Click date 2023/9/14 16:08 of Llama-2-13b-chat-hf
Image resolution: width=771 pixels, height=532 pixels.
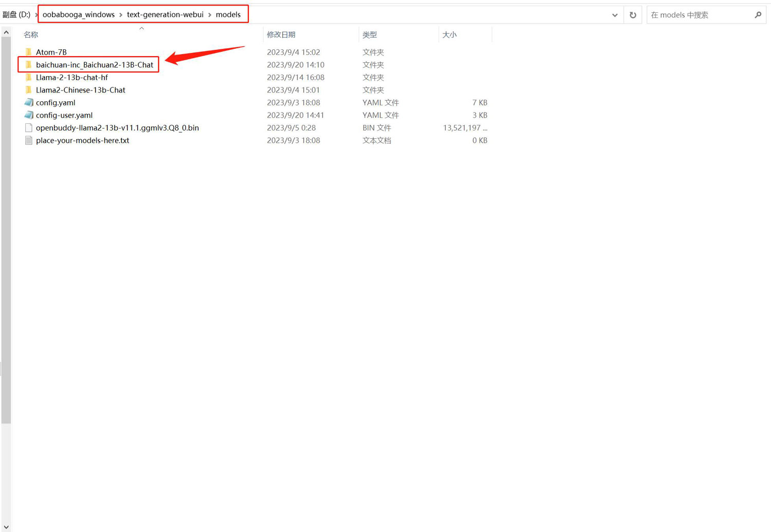[x=296, y=77]
